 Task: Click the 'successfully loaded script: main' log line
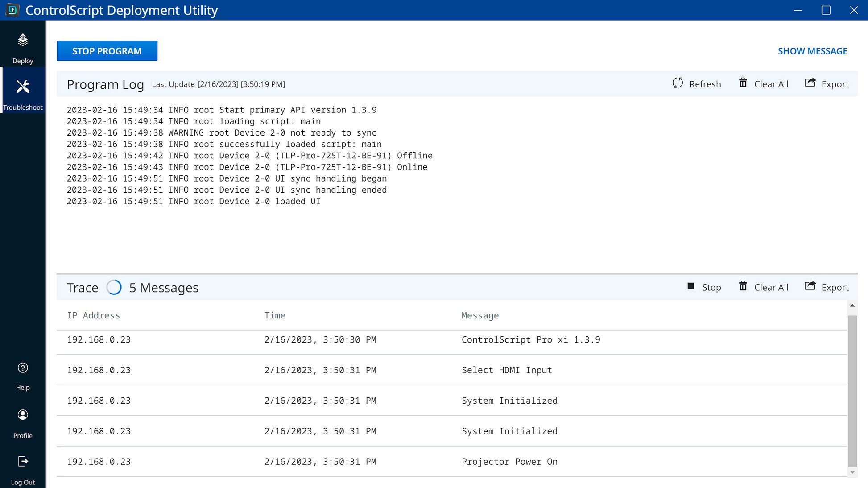point(224,145)
